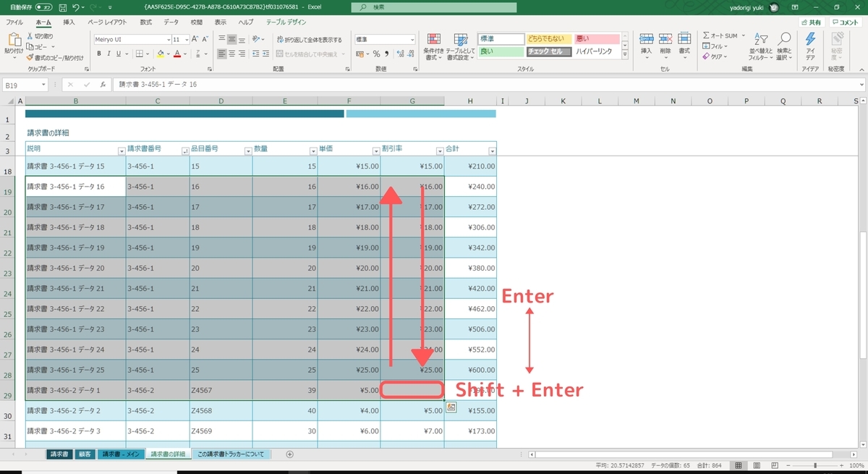Click the Insert Function fx icon
868x474 pixels.
pos(103,85)
